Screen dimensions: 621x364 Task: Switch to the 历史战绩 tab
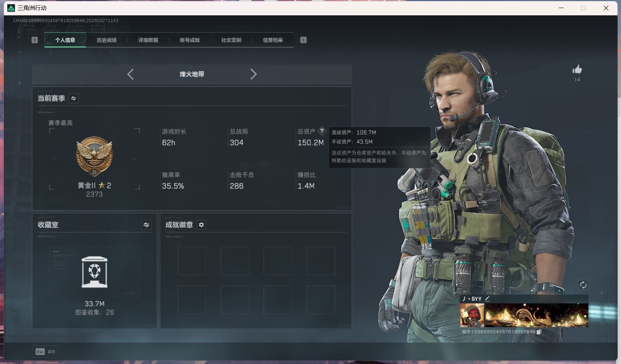pos(107,40)
